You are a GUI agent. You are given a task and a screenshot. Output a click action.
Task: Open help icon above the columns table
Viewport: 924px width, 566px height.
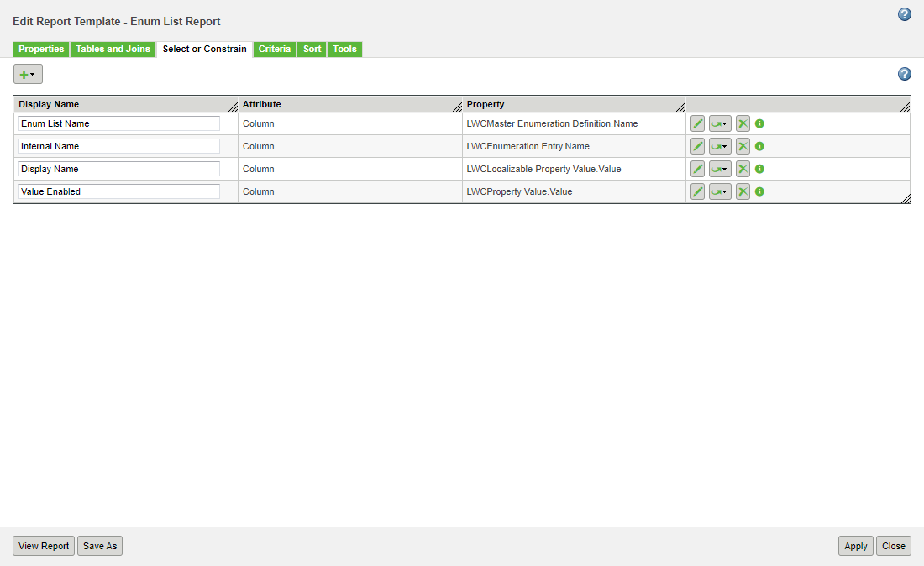[x=904, y=74]
